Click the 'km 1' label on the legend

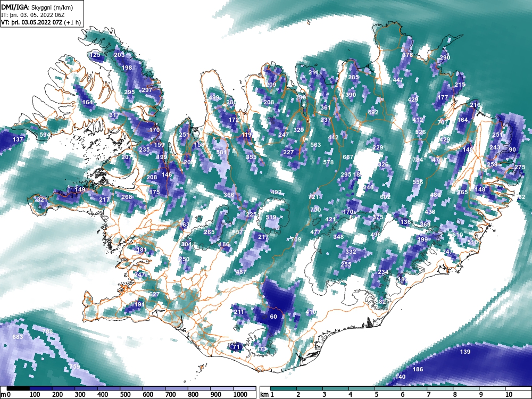coord(267,395)
